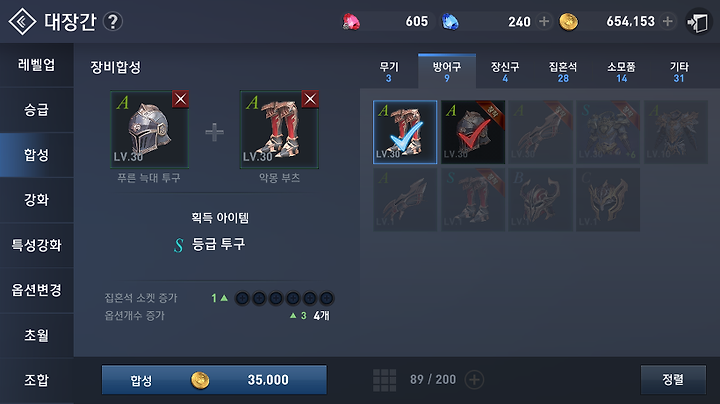Click the 정렬 sort button
The width and height of the screenshot is (720, 404).
[x=673, y=380]
